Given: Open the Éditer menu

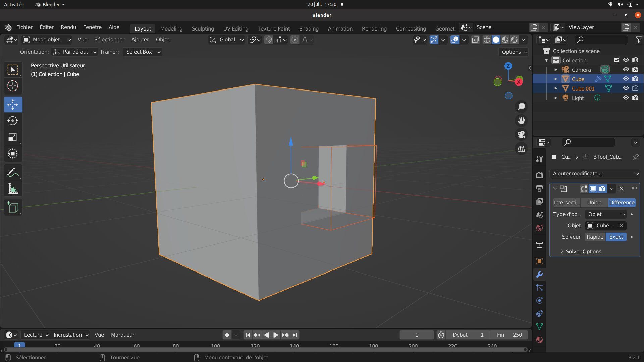Looking at the screenshot, I should point(47,27).
